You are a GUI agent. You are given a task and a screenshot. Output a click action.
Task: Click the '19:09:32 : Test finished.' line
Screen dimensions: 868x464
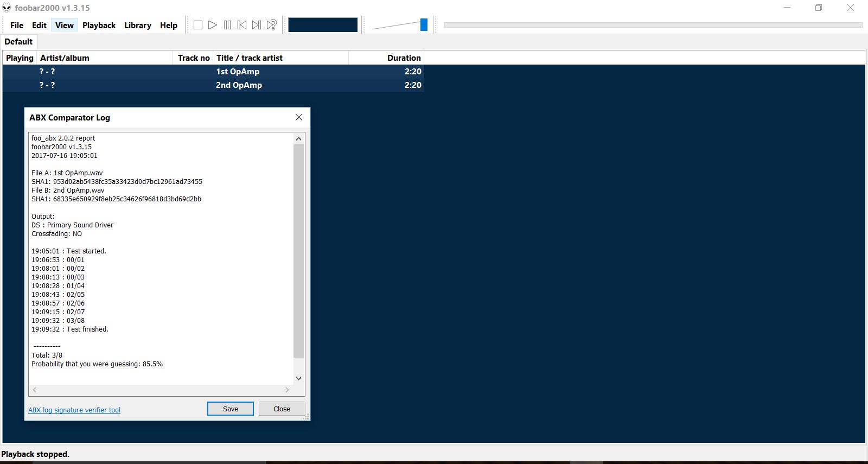(70, 329)
